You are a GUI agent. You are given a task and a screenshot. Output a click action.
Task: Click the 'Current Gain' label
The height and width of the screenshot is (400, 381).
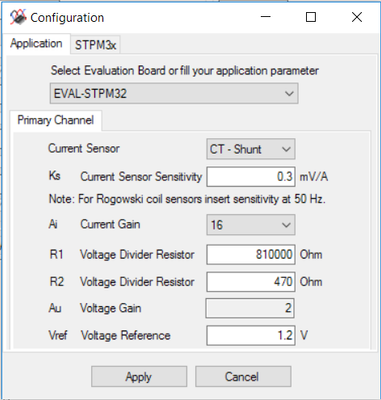pyautogui.click(x=110, y=224)
